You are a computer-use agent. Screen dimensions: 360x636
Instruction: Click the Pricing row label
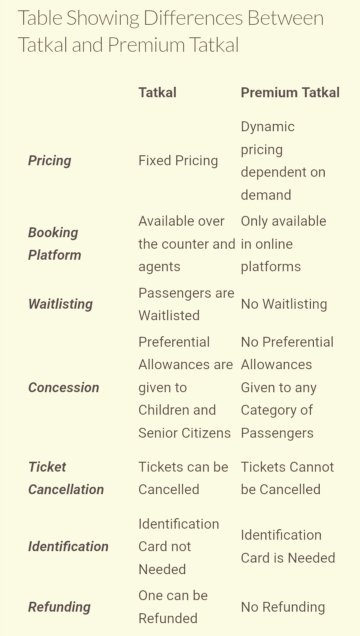tap(49, 161)
